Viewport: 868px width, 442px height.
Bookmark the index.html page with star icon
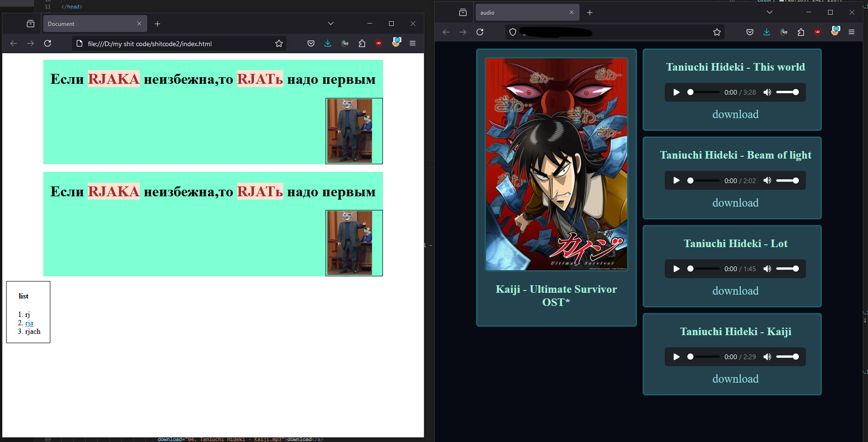point(279,43)
